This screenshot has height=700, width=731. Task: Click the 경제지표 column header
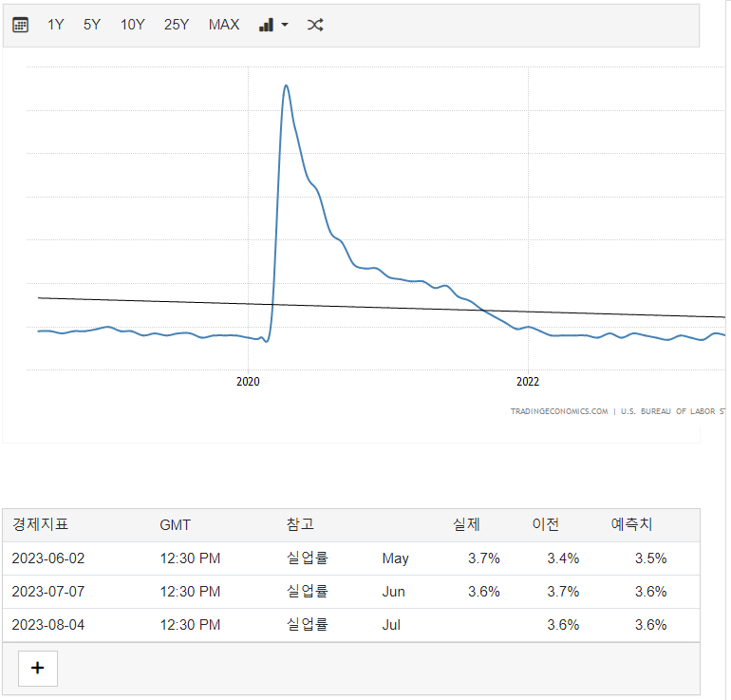[x=40, y=524]
